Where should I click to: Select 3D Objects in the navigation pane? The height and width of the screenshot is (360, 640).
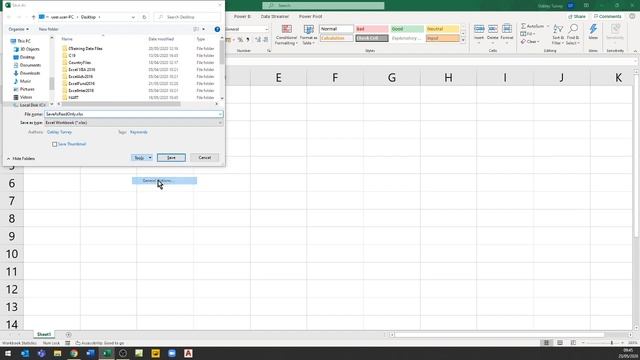pyautogui.click(x=29, y=49)
